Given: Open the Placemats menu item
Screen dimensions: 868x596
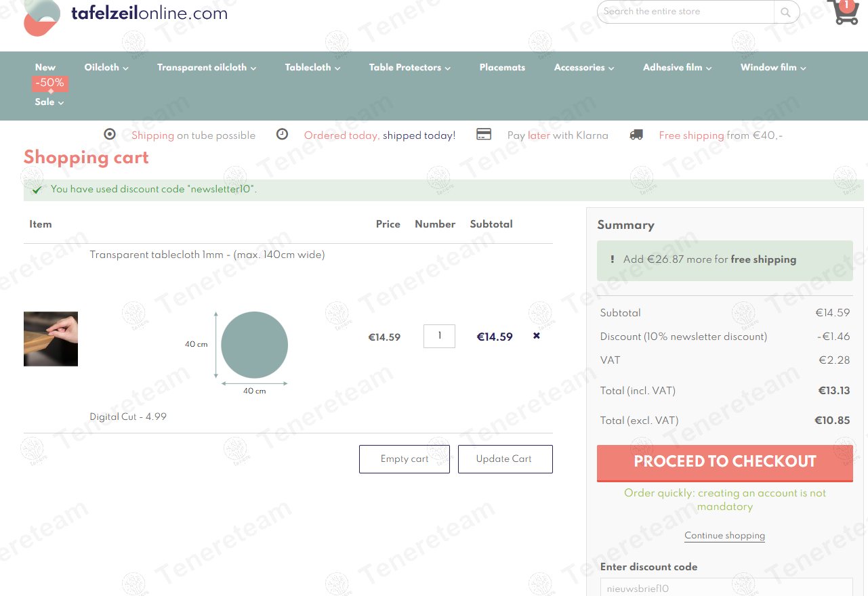Looking at the screenshot, I should pos(502,67).
